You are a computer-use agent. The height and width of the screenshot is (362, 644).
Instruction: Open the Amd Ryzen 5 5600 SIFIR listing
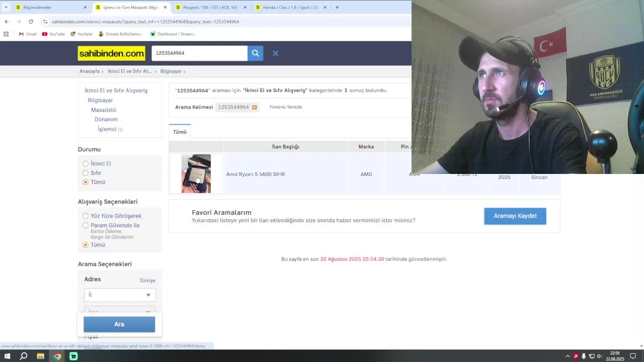(256, 174)
